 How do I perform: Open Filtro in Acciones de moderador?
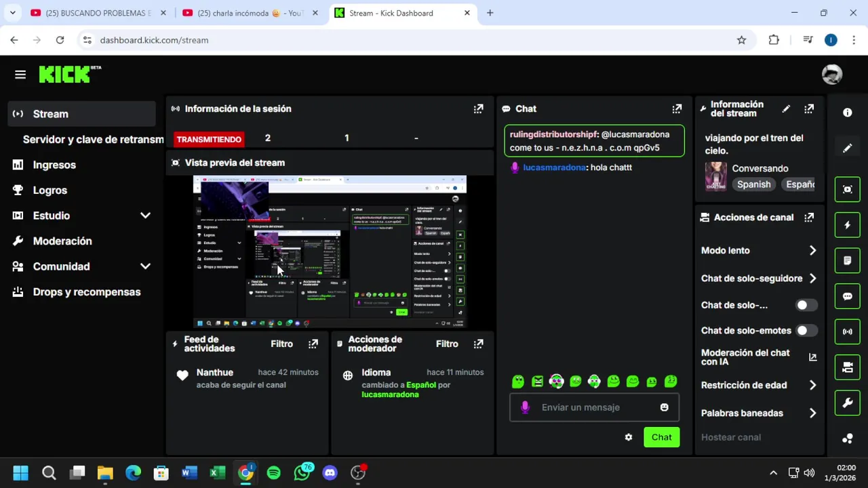pos(447,344)
